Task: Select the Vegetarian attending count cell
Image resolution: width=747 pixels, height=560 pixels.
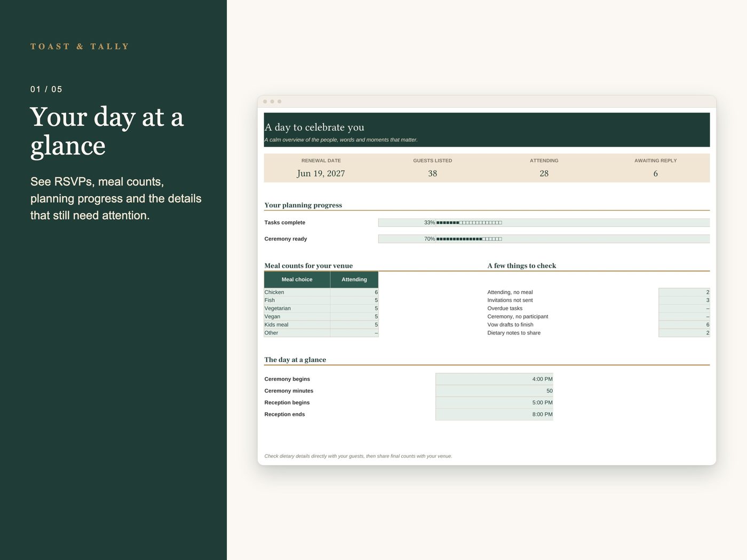Action: coord(354,308)
